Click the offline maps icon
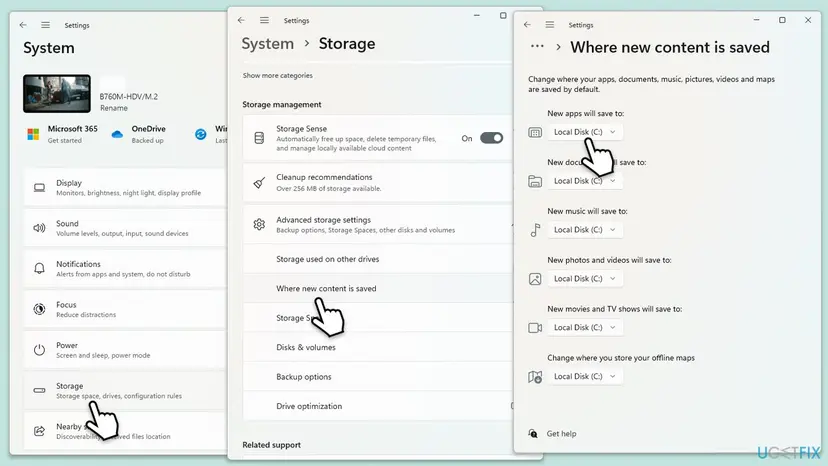 click(x=535, y=377)
